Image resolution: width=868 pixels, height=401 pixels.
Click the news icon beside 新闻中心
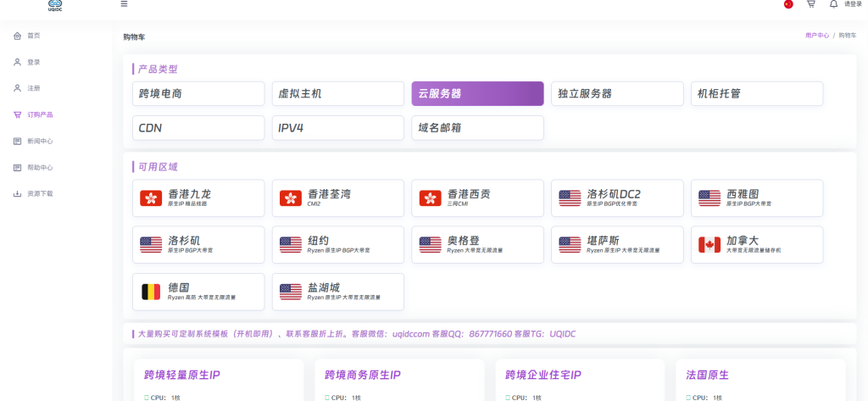tap(17, 142)
